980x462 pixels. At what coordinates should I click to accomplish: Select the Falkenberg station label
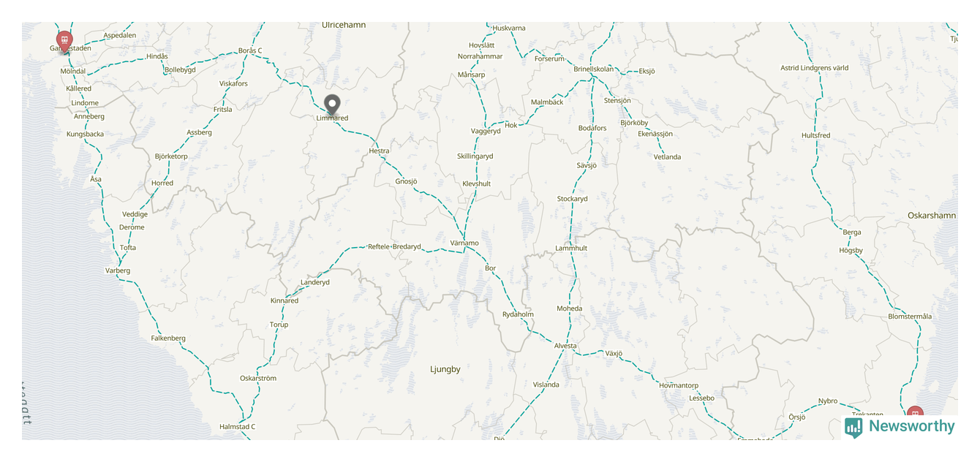[168, 338]
